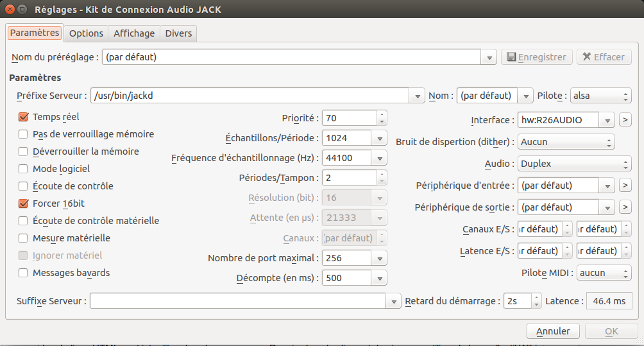The height and width of the screenshot is (346, 644).
Task: Open Bruit de dispertion (dither) selector
Action: point(566,142)
